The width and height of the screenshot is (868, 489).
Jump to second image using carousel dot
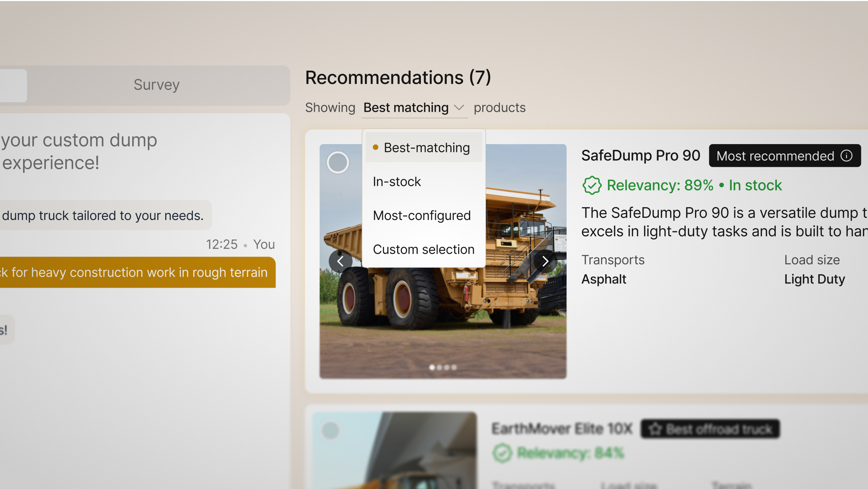click(440, 367)
